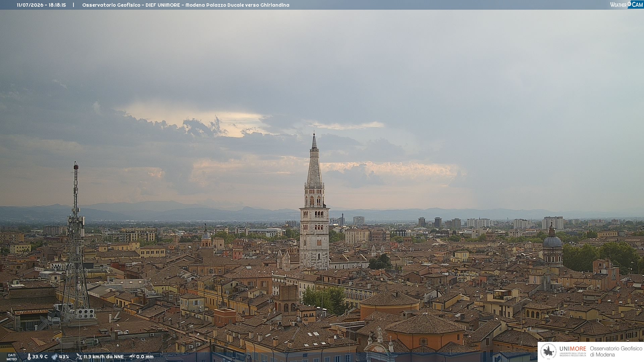The image size is (644, 362).
Task: Click the WeatherCam logo in header
Action: click(627, 5)
